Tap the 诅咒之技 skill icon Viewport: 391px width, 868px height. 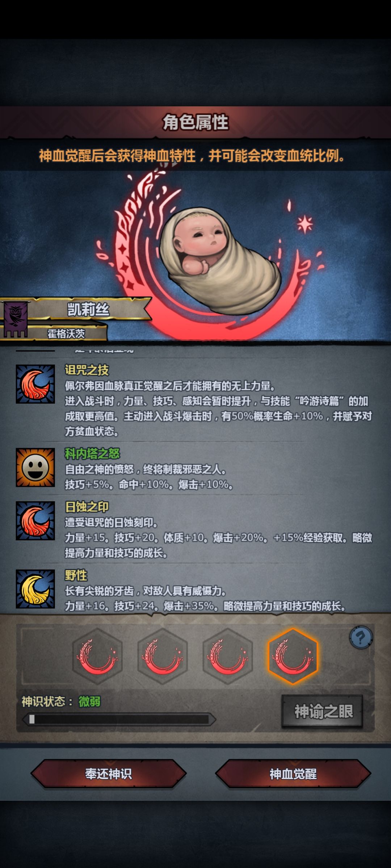click(x=35, y=384)
